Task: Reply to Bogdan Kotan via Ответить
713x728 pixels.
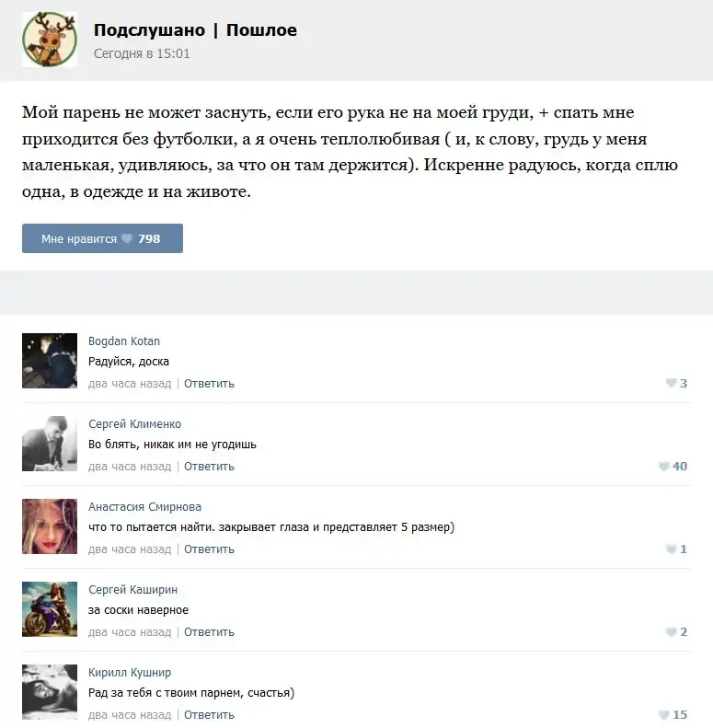Action: coord(209,384)
